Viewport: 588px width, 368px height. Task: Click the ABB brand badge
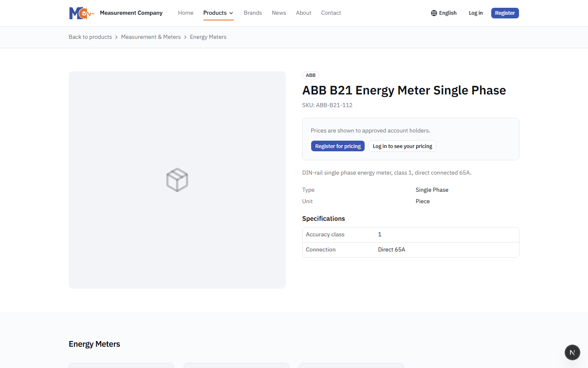(x=311, y=75)
